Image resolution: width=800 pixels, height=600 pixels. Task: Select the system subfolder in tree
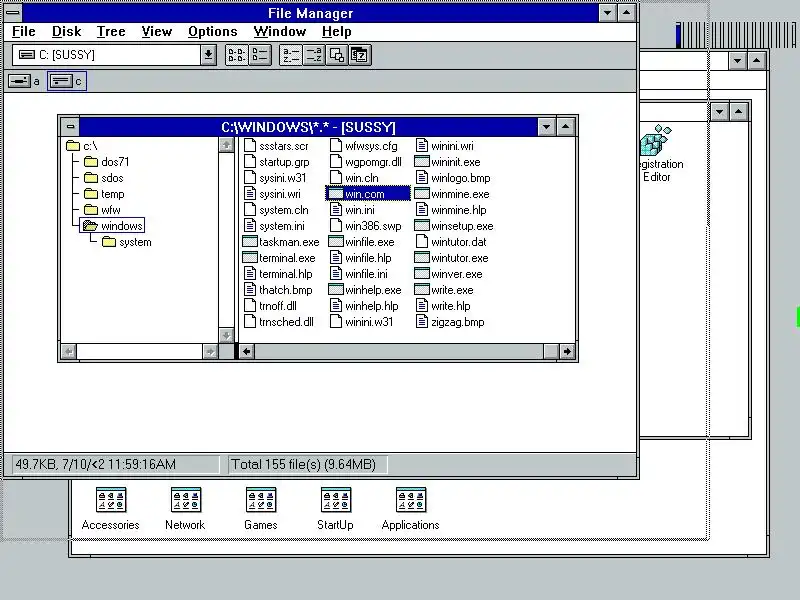(127, 242)
